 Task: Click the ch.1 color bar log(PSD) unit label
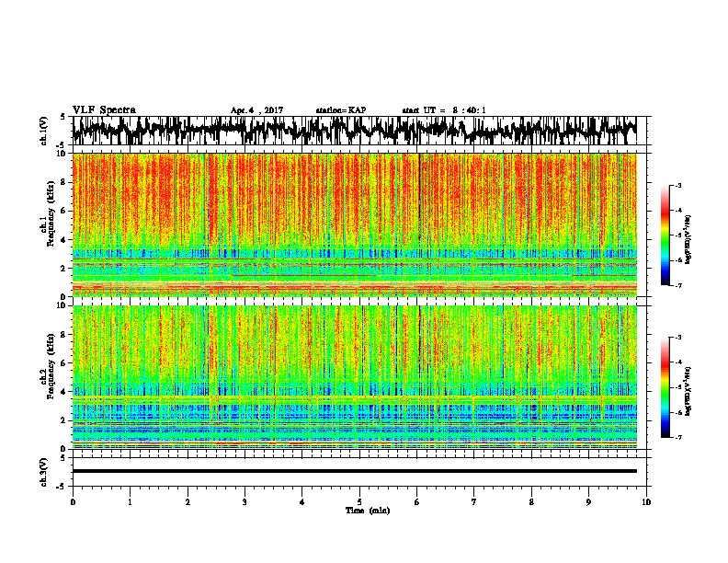tap(688, 240)
